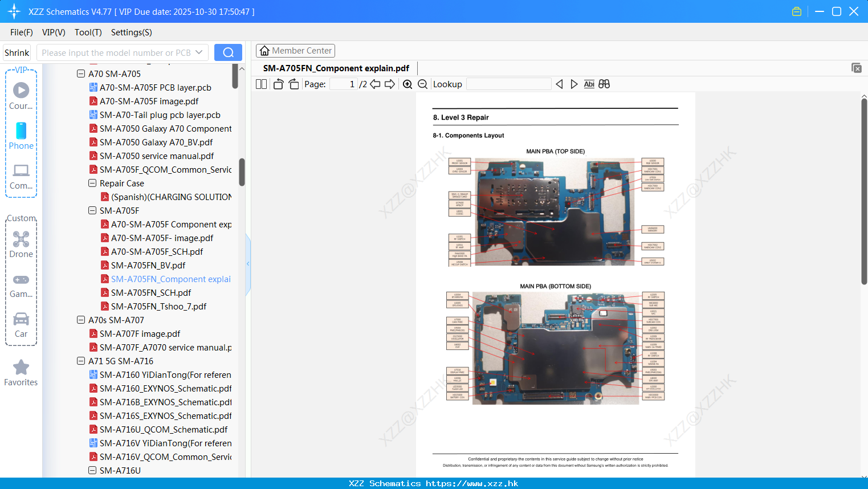Collapse the SM-A705F folder
The image size is (868, 489).
pyautogui.click(x=92, y=210)
